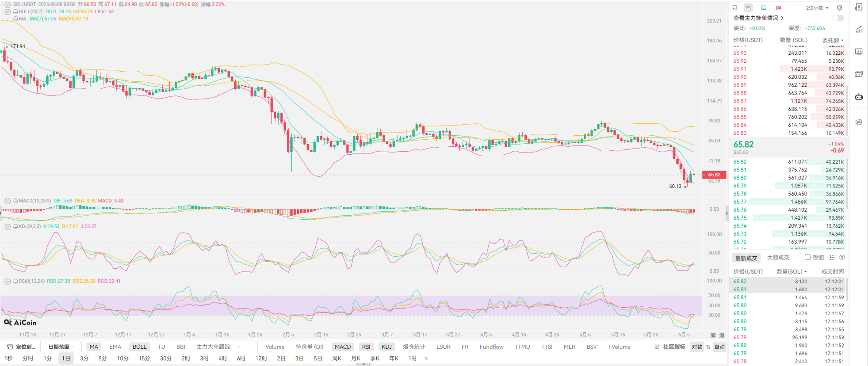868x366 pixels.
Task: Open the robot assistant sidebar icon
Action: (x=859, y=96)
